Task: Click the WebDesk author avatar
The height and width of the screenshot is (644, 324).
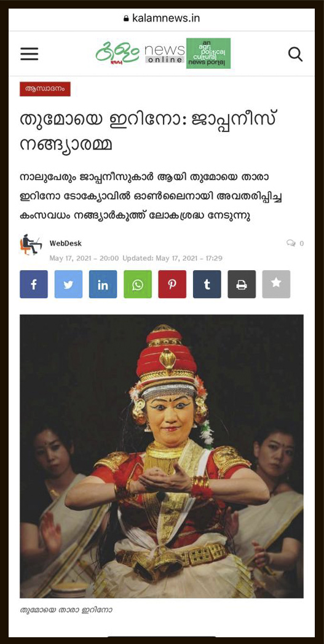Action: tap(31, 246)
